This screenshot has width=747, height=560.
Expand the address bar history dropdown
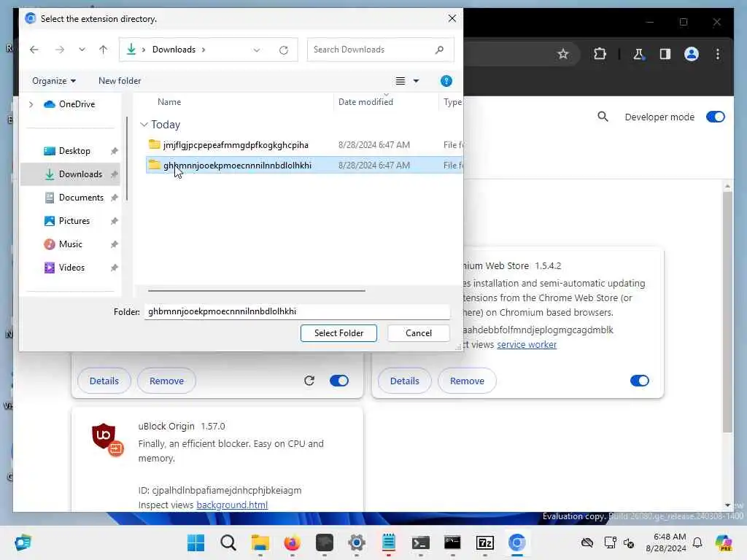click(x=256, y=50)
